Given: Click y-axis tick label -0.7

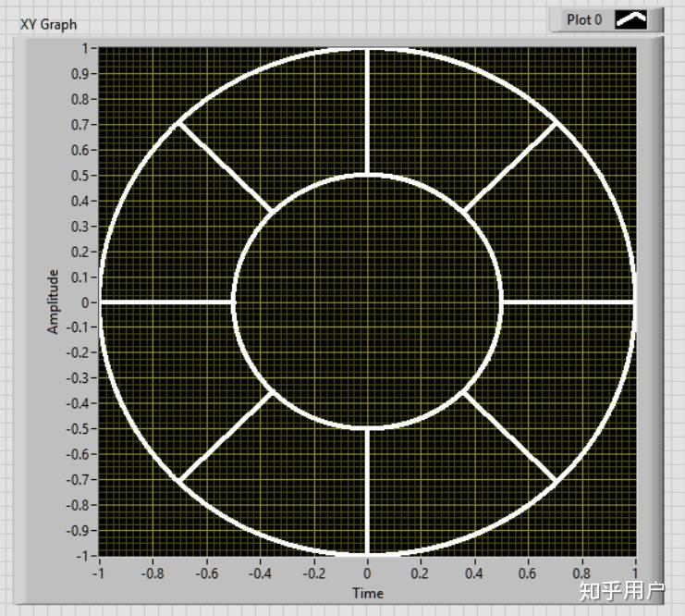Looking at the screenshot, I should pos(78,480).
